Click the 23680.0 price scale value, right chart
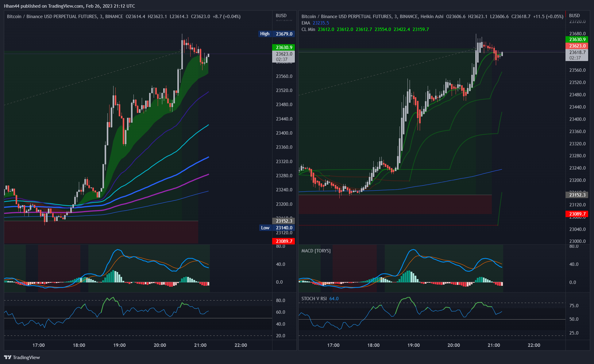The image size is (594, 364). tap(577, 33)
